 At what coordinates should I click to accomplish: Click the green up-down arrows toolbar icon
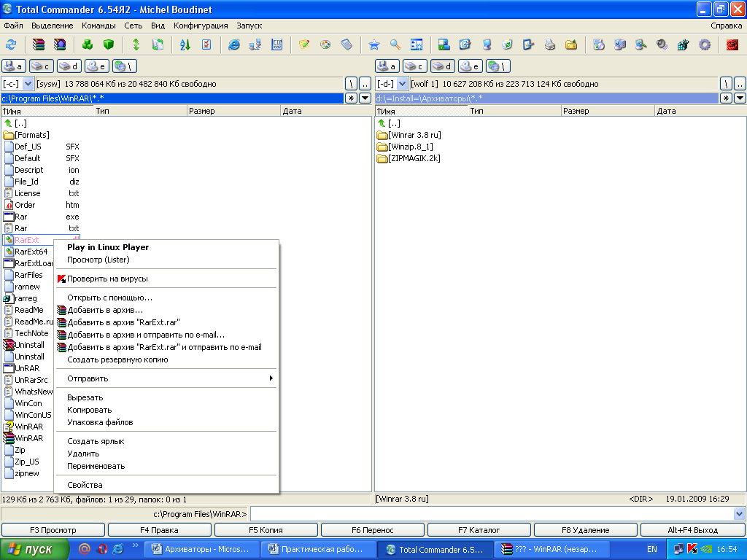click(136, 44)
